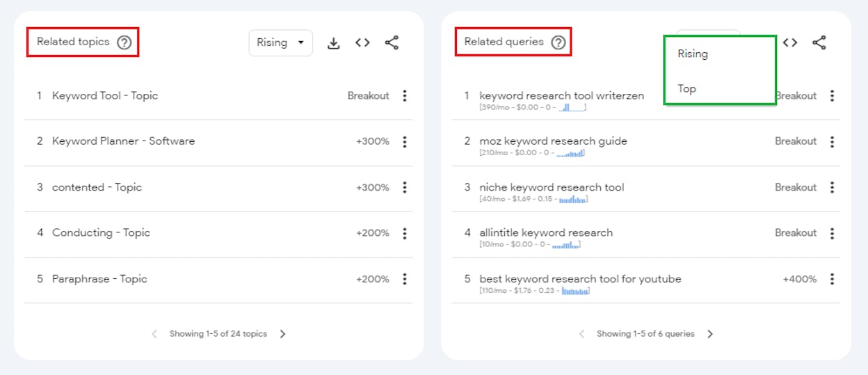This screenshot has height=375, width=868.
Task: Open the Paraphrase - Topic result
Action: (99, 279)
